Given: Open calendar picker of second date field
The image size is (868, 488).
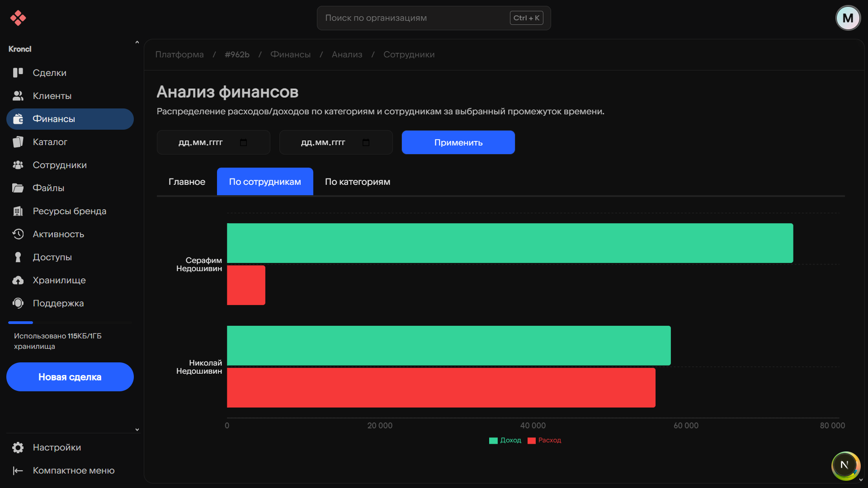Looking at the screenshot, I should click(x=366, y=143).
